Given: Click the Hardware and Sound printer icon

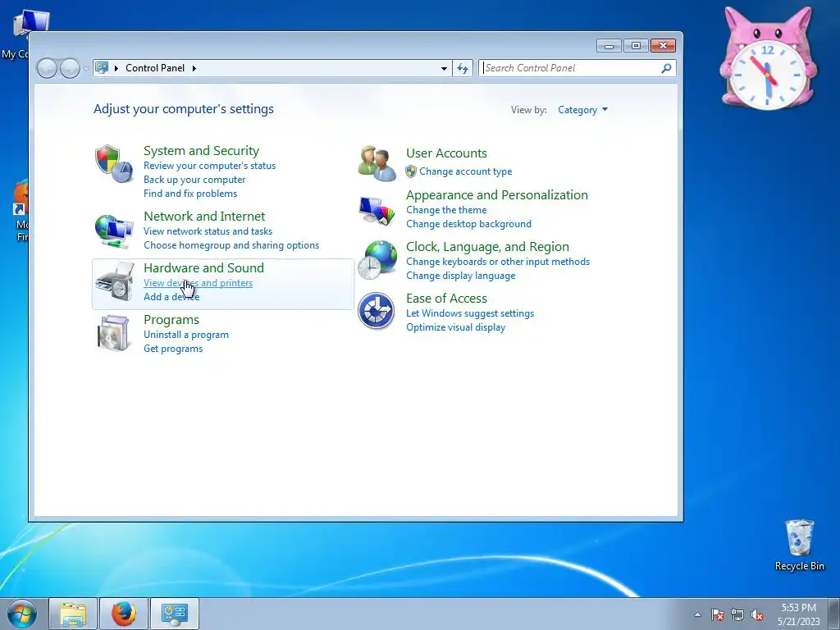Looking at the screenshot, I should pyautogui.click(x=113, y=282).
